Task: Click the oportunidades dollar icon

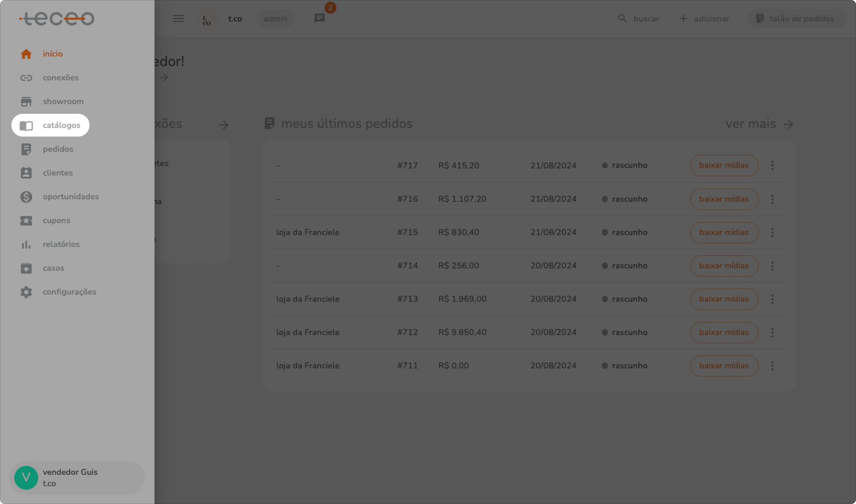Action: (x=26, y=197)
